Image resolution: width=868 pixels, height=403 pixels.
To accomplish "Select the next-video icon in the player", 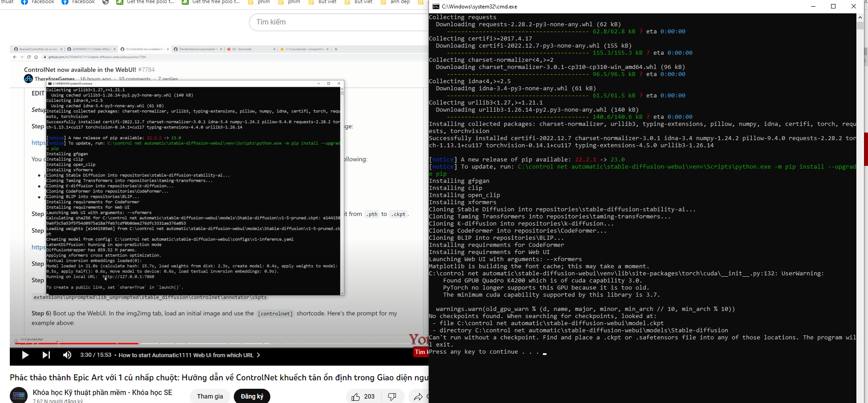I will (46, 355).
